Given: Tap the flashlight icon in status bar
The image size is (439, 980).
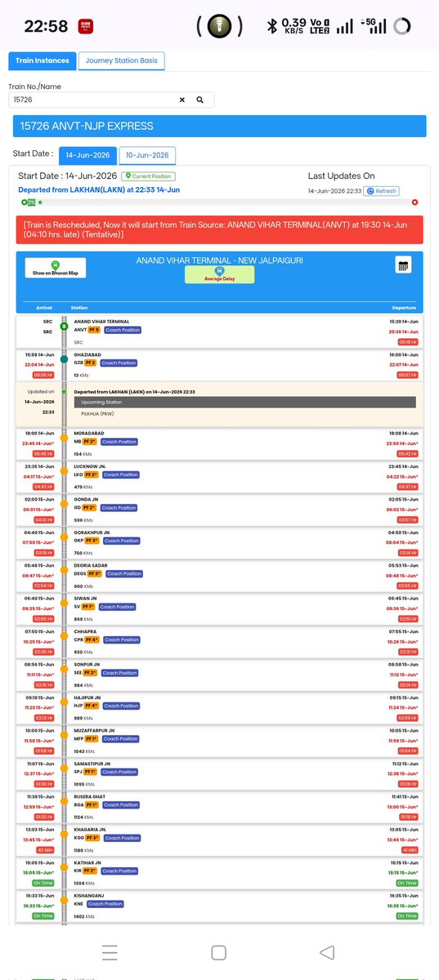Looking at the screenshot, I should point(218,26).
